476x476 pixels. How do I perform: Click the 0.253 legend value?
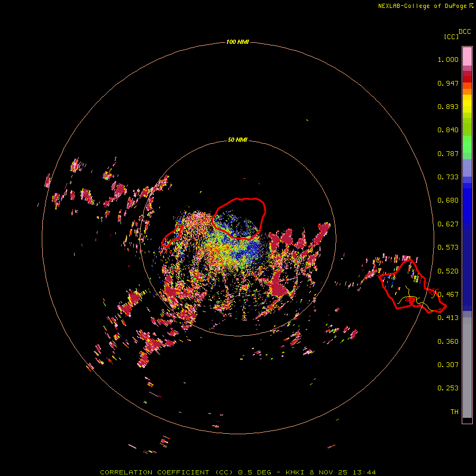click(448, 388)
